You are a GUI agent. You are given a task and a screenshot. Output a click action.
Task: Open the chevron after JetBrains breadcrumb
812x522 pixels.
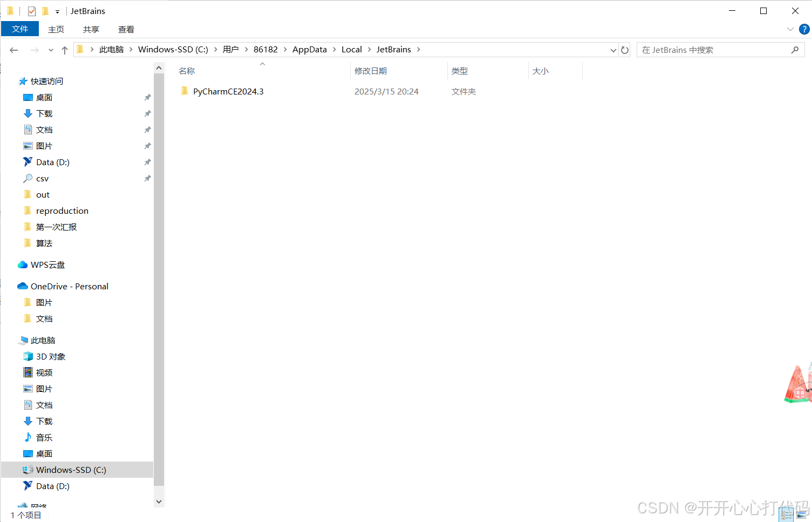(x=418, y=50)
